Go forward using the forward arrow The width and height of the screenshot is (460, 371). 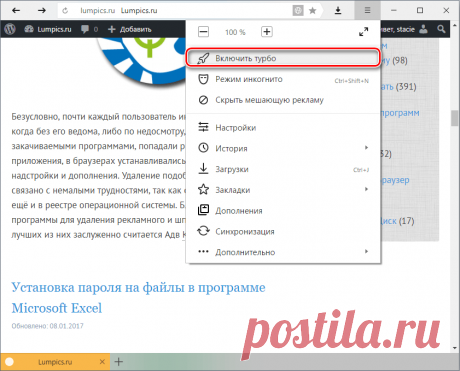coord(42,11)
